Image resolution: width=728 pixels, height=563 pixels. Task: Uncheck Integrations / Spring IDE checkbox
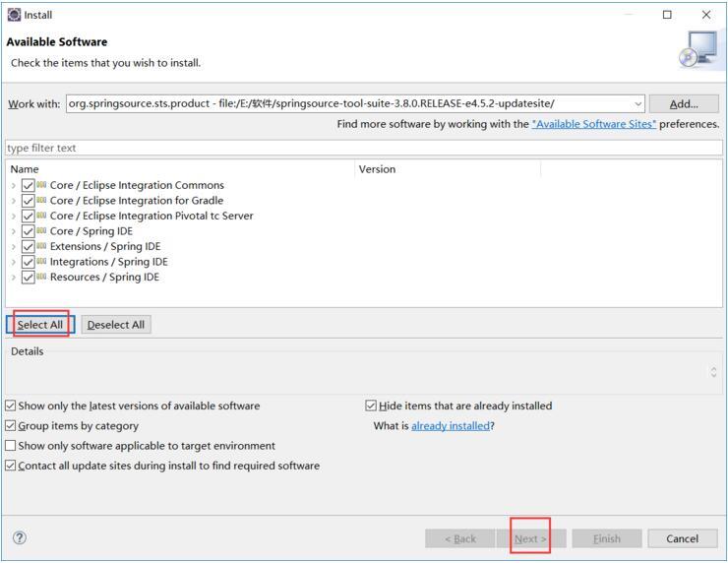pyautogui.click(x=28, y=262)
